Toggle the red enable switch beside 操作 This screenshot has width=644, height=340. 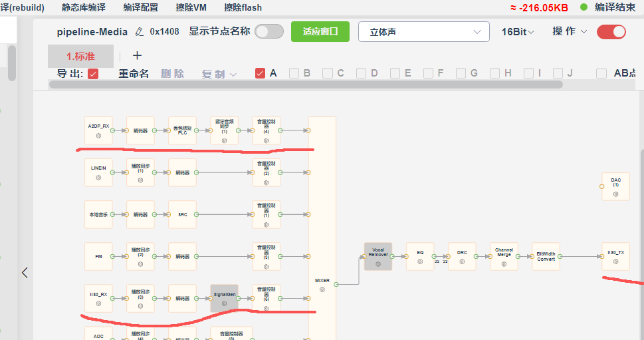[x=611, y=32]
